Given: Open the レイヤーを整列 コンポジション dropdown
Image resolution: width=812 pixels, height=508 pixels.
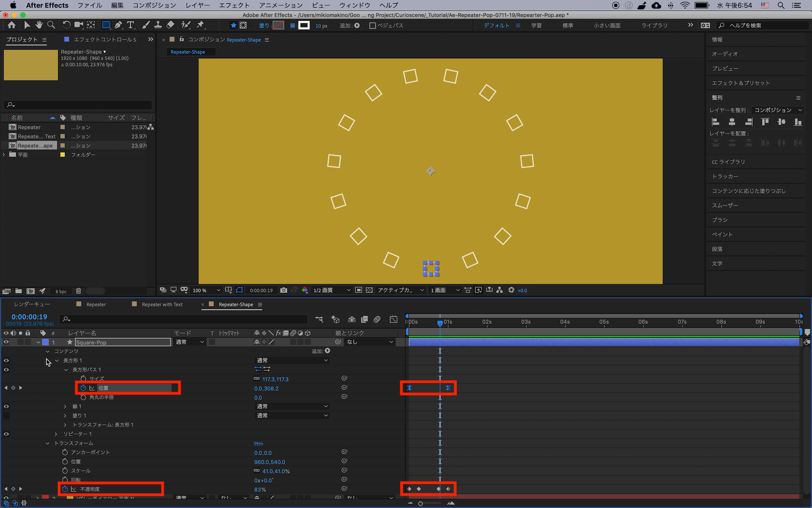Looking at the screenshot, I should [x=777, y=110].
